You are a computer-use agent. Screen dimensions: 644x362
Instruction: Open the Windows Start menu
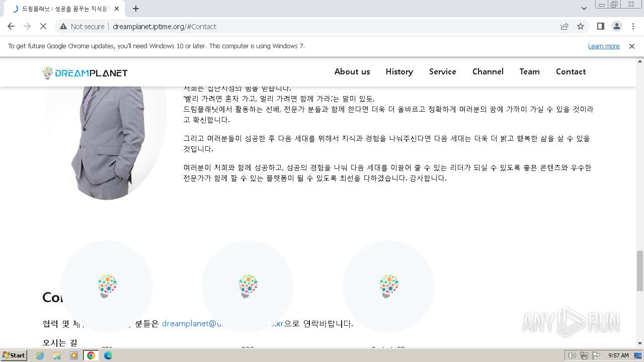pos(14,355)
